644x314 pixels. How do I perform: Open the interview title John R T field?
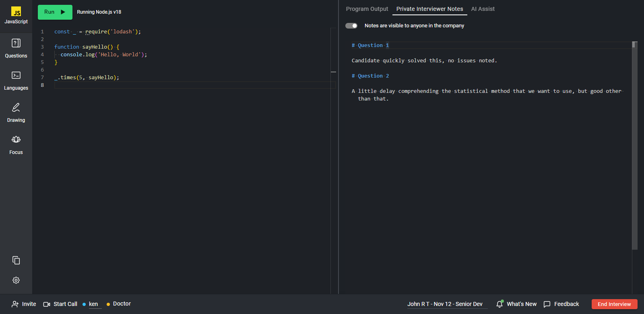(x=445, y=304)
